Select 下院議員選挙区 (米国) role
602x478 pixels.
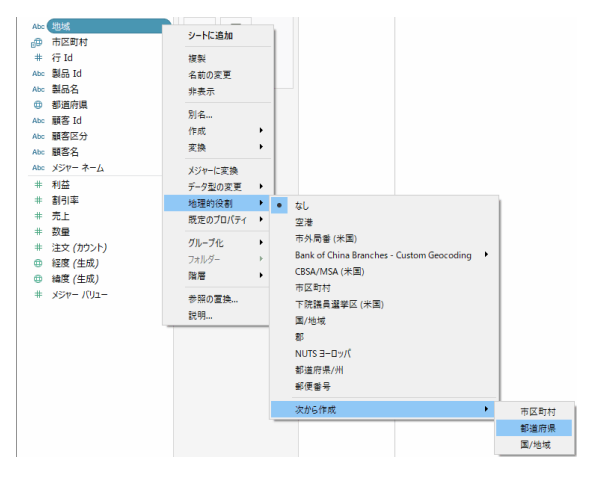(x=339, y=304)
